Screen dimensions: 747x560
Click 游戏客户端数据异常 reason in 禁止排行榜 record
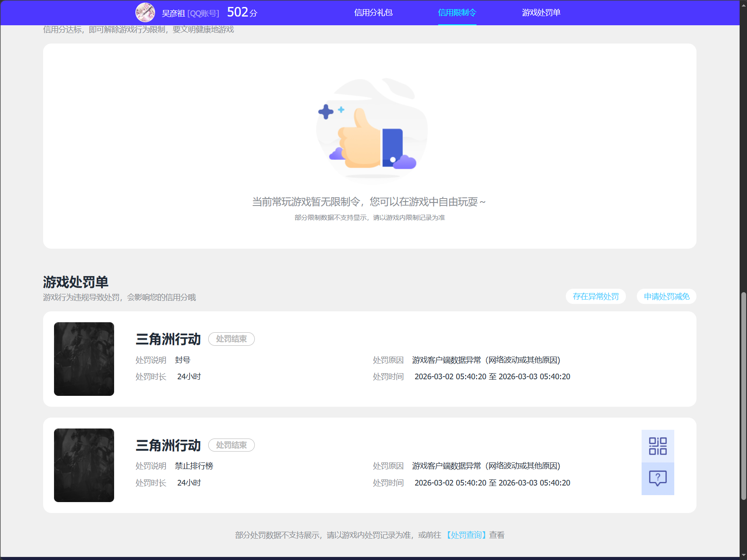click(486, 466)
